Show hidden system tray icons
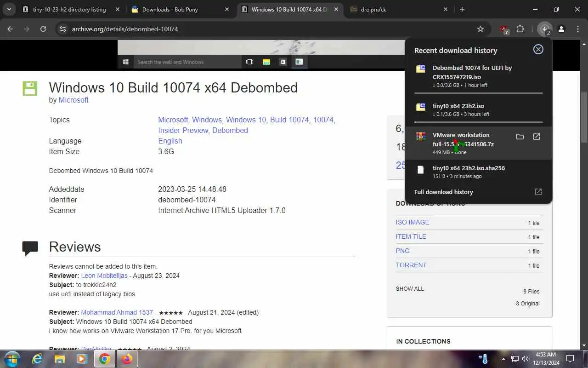This screenshot has width=588, height=368. [x=503, y=359]
